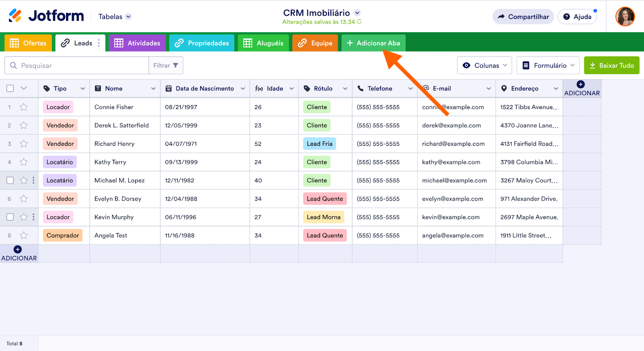Click the Jotform logo
This screenshot has width=644, height=351.
pyautogui.click(x=46, y=16)
